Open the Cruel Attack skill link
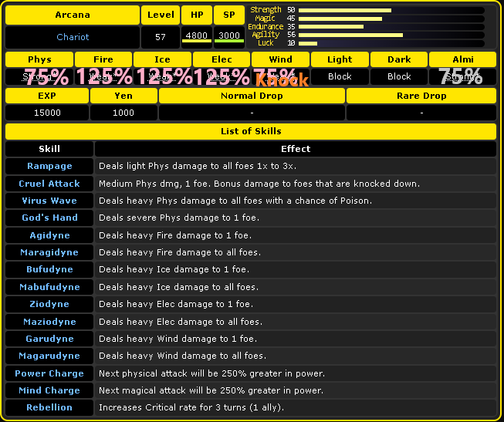 click(x=49, y=184)
